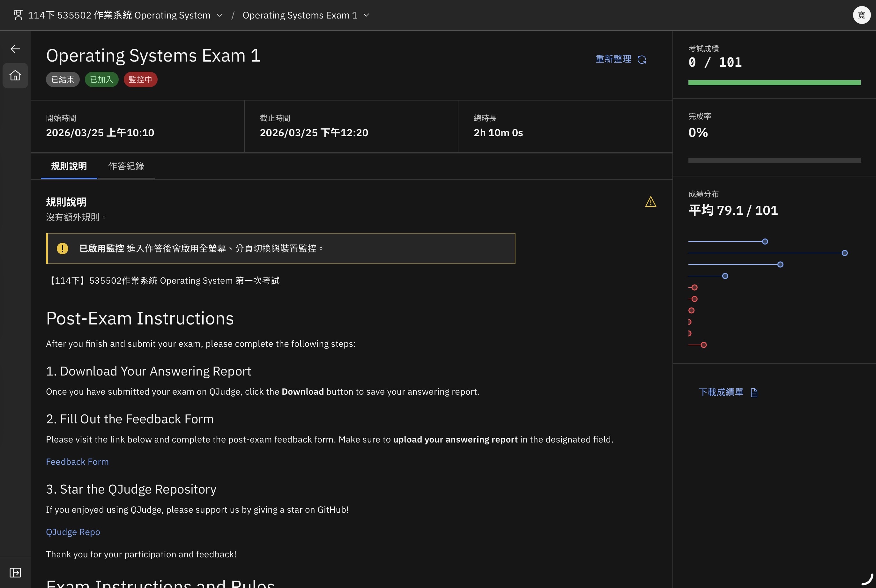Click the Star the QJudge Repository heading
The image size is (876, 588).
(131, 489)
